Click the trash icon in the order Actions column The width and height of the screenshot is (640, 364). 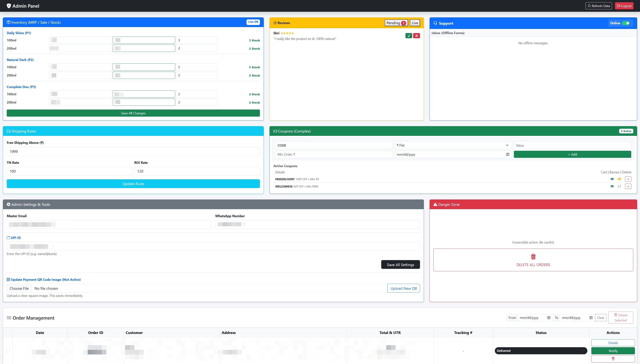click(613, 359)
